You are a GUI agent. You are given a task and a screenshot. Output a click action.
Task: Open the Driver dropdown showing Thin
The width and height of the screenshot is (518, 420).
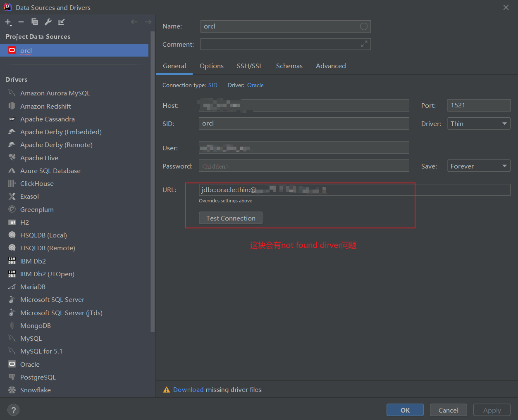[x=478, y=123]
